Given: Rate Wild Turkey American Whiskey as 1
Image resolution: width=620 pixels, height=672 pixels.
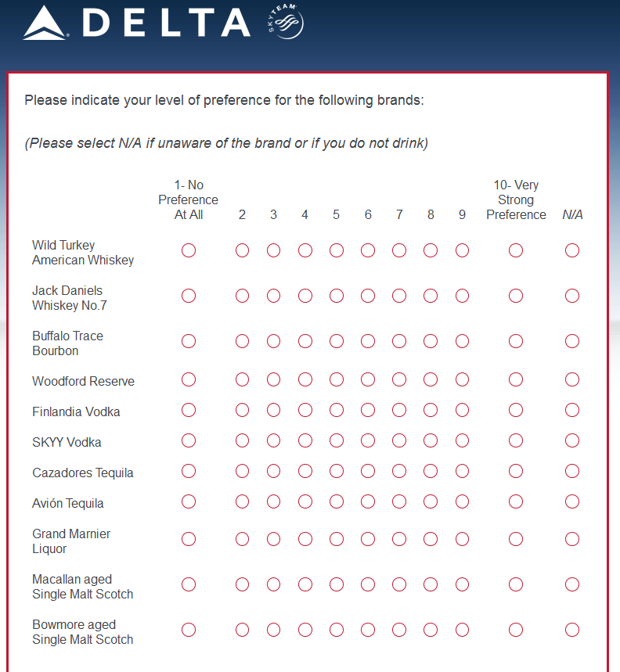Looking at the screenshot, I should [189, 250].
